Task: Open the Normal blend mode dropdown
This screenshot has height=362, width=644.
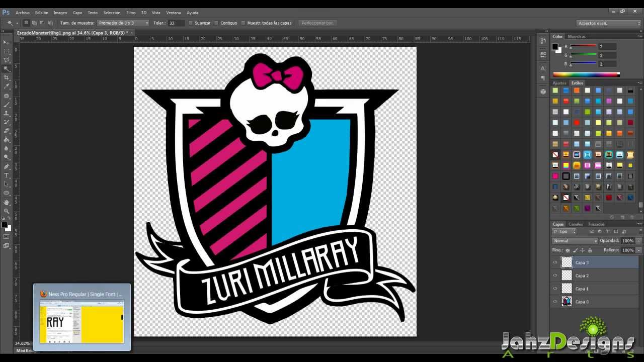Action: (575, 241)
